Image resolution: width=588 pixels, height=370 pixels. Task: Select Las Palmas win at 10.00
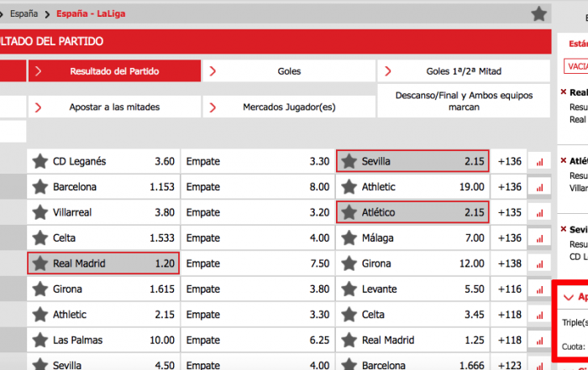[103, 340]
